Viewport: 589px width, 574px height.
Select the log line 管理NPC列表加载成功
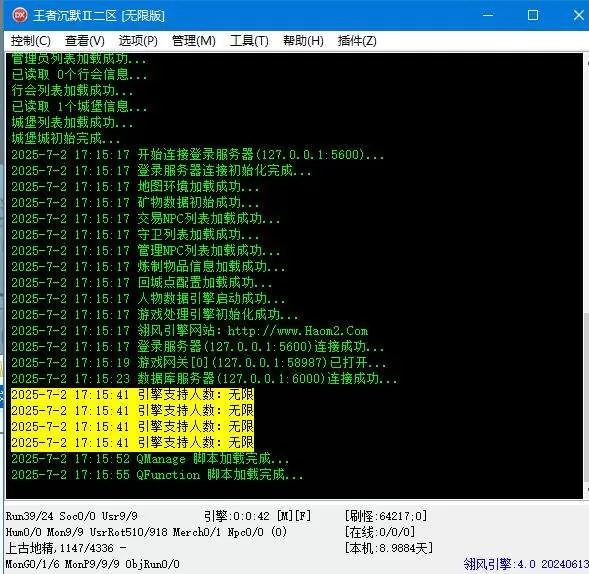[x=146, y=251]
